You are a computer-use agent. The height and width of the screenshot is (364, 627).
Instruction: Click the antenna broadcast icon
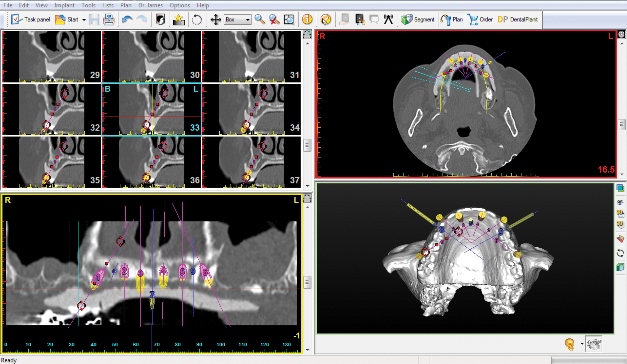(x=388, y=19)
